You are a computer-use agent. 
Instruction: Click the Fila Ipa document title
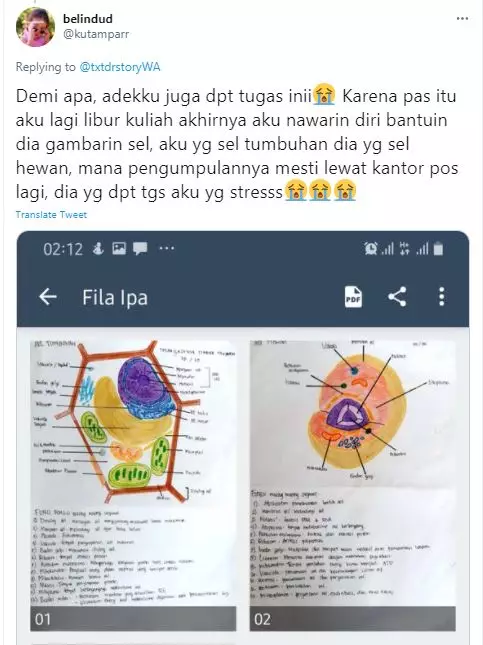coord(115,297)
